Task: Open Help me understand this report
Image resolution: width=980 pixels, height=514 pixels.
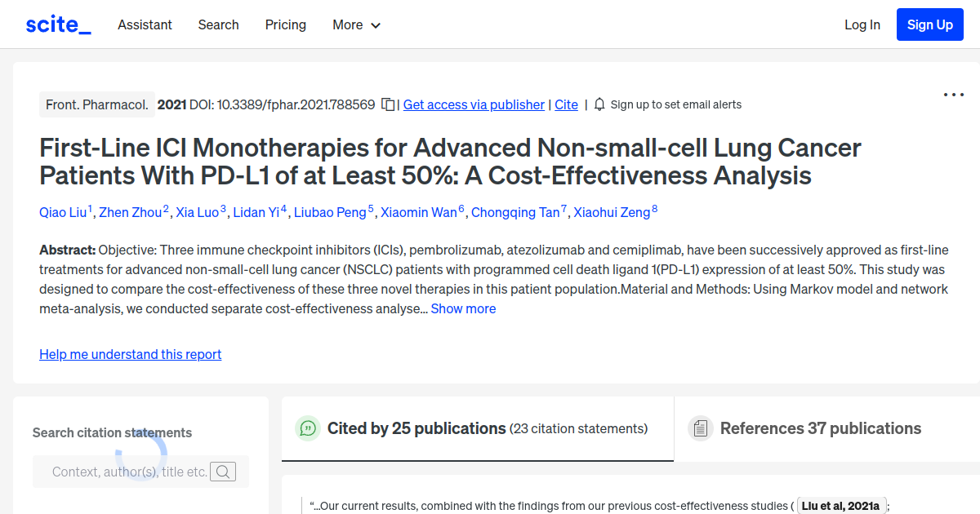Action: pyautogui.click(x=130, y=354)
